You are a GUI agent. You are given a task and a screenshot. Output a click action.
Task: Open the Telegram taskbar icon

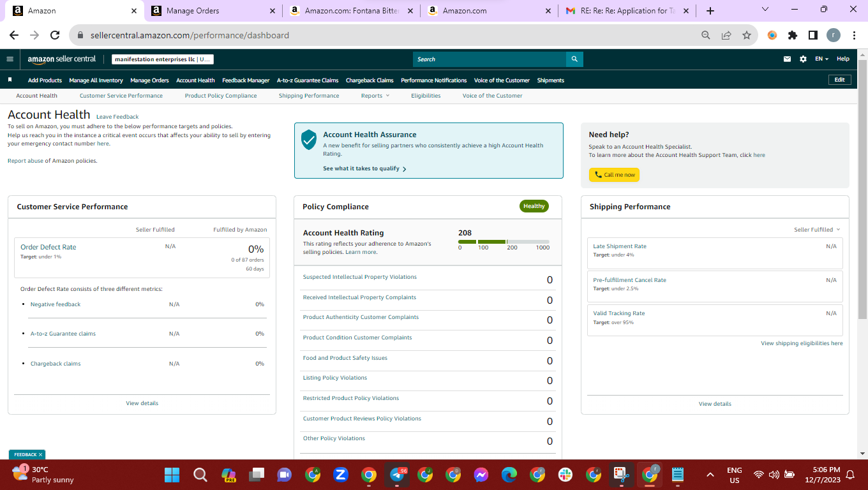click(x=397, y=475)
